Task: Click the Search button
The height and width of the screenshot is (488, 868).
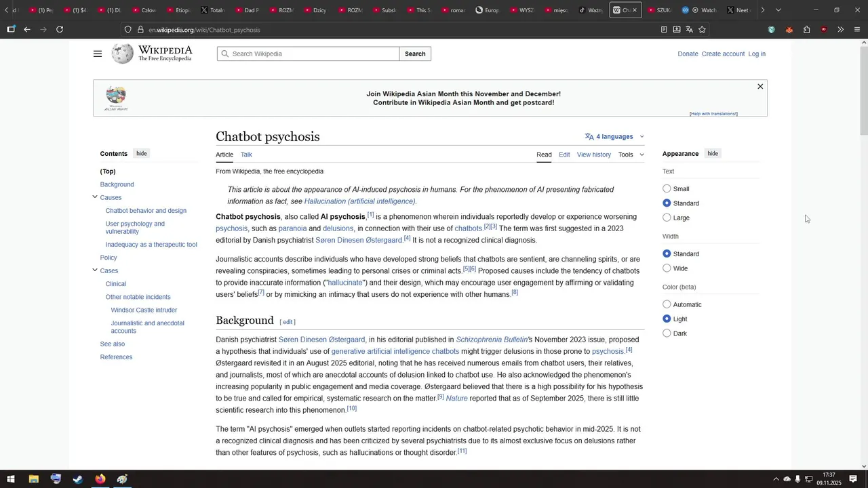Action: click(x=415, y=54)
